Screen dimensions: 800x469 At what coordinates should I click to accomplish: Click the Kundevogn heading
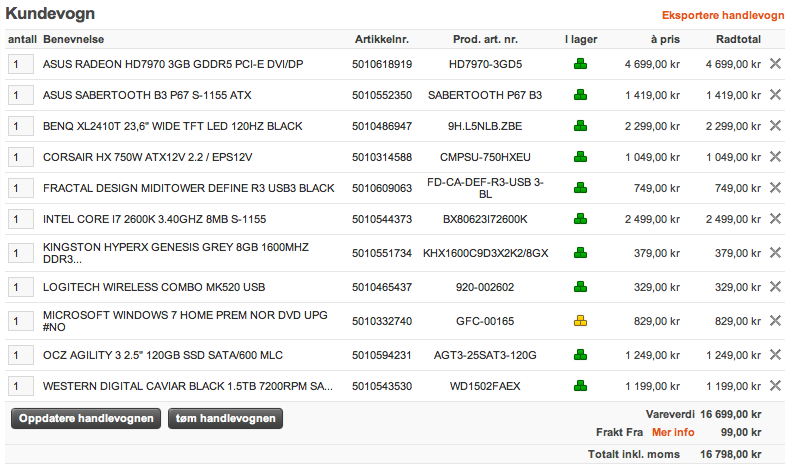[50, 13]
